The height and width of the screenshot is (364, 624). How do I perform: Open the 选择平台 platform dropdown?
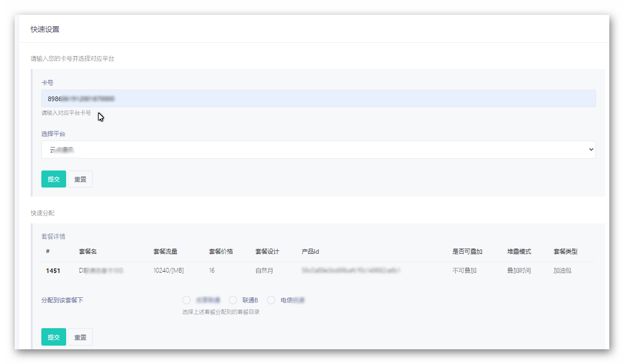pyautogui.click(x=318, y=149)
